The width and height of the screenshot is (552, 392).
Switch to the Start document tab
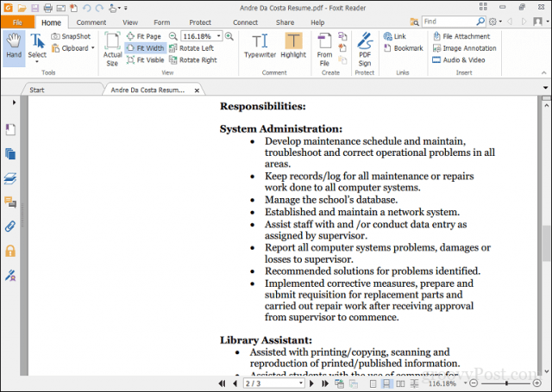pos(36,90)
